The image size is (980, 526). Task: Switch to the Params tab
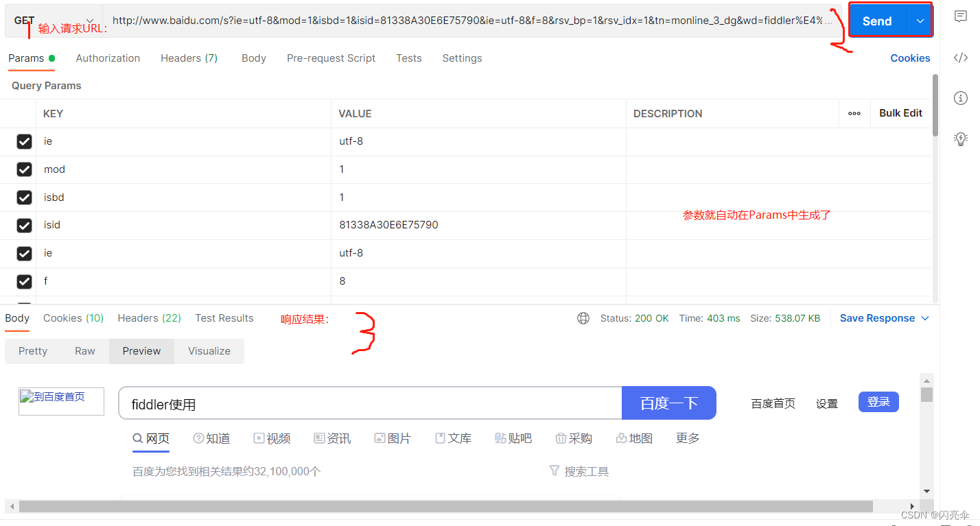32,58
